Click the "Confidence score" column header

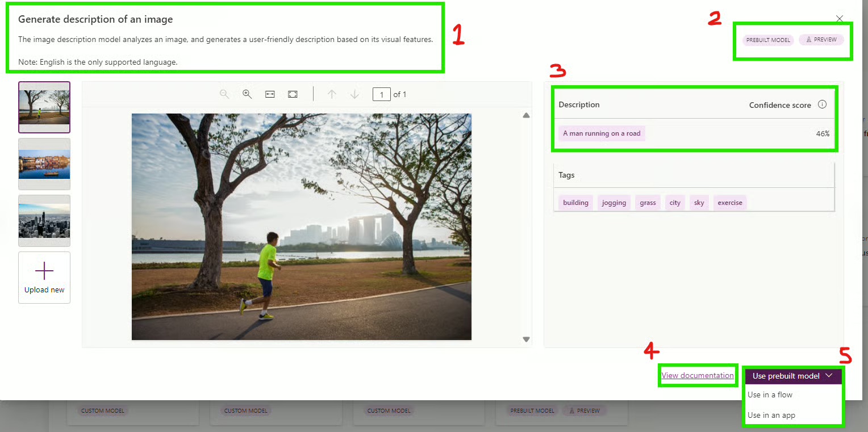pos(780,105)
